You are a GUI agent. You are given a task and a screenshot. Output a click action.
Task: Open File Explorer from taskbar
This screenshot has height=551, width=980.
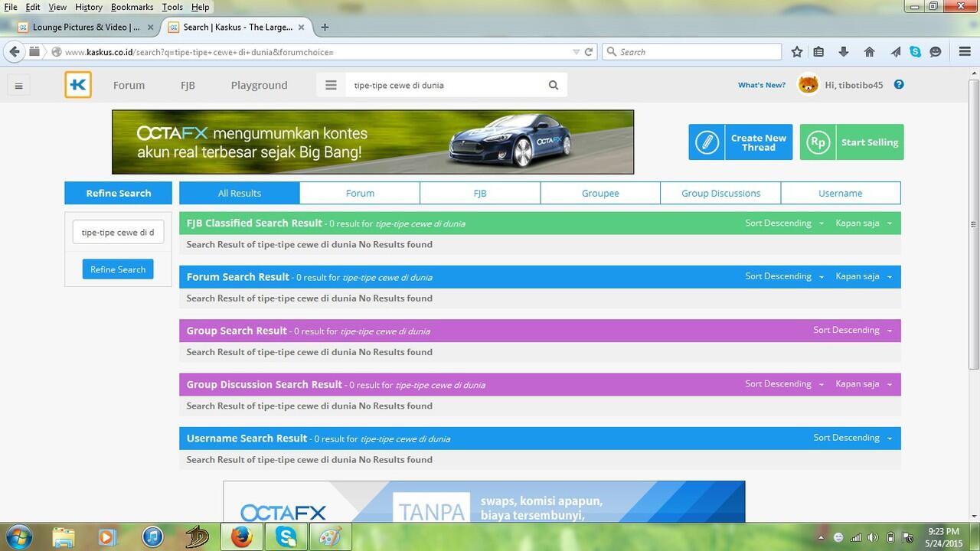point(64,537)
